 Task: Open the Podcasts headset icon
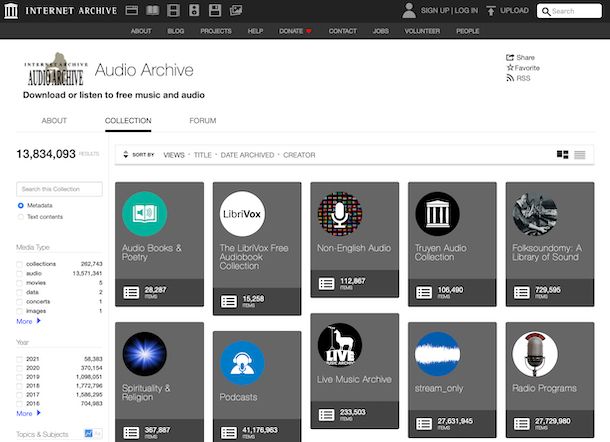pos(242,363)
